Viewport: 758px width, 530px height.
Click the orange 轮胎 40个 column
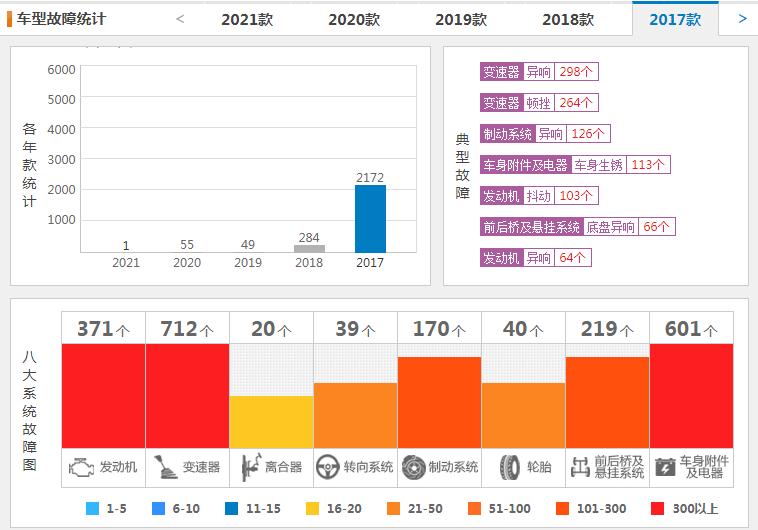[524, 415]
